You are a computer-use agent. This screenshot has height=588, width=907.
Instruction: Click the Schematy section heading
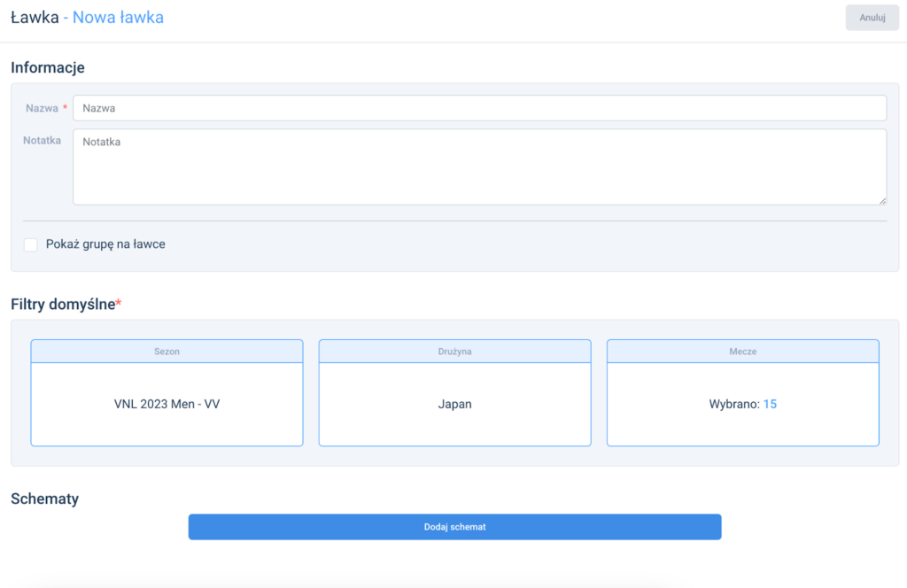click(x=44, y=499)
